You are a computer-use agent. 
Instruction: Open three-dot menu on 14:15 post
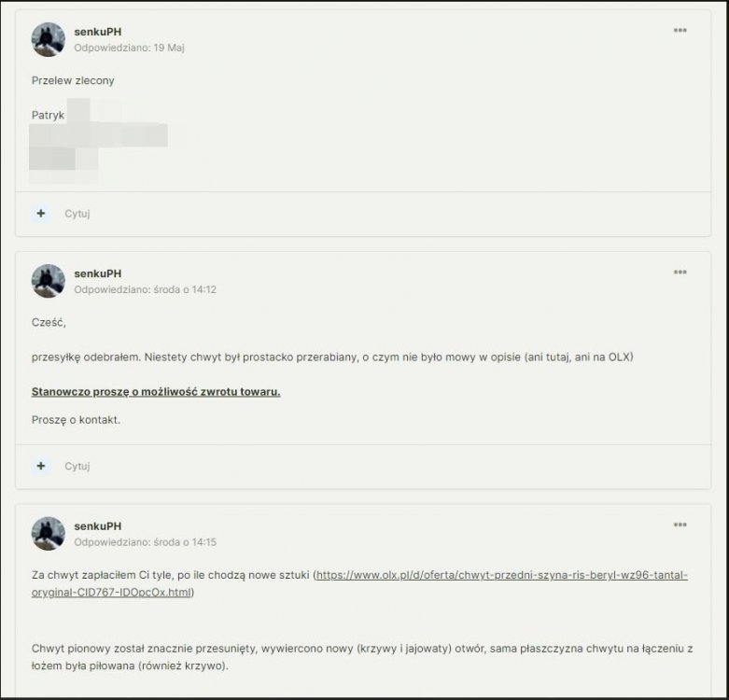tap(680, 525)
